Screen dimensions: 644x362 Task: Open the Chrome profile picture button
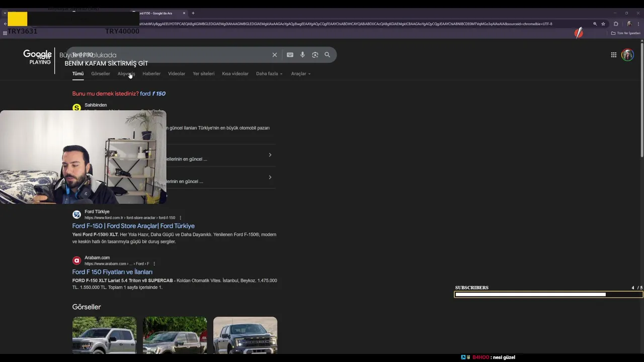(629, 24)
